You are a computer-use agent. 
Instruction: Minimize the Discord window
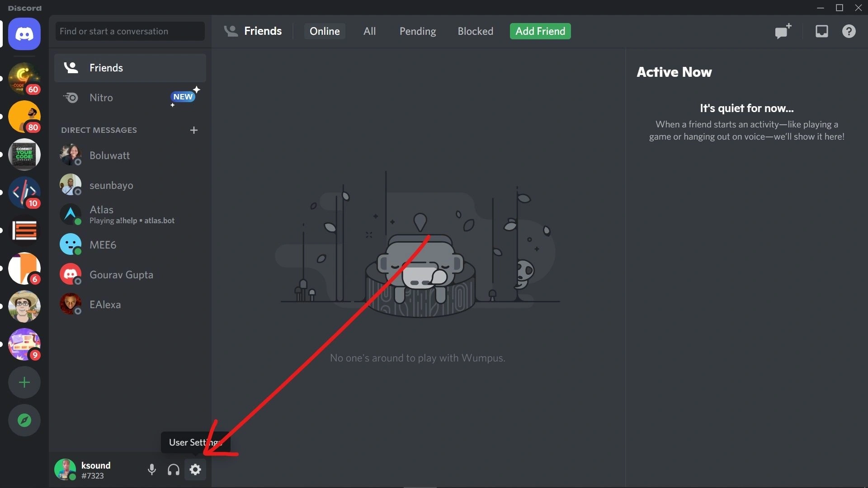click(x=821, y=8)
